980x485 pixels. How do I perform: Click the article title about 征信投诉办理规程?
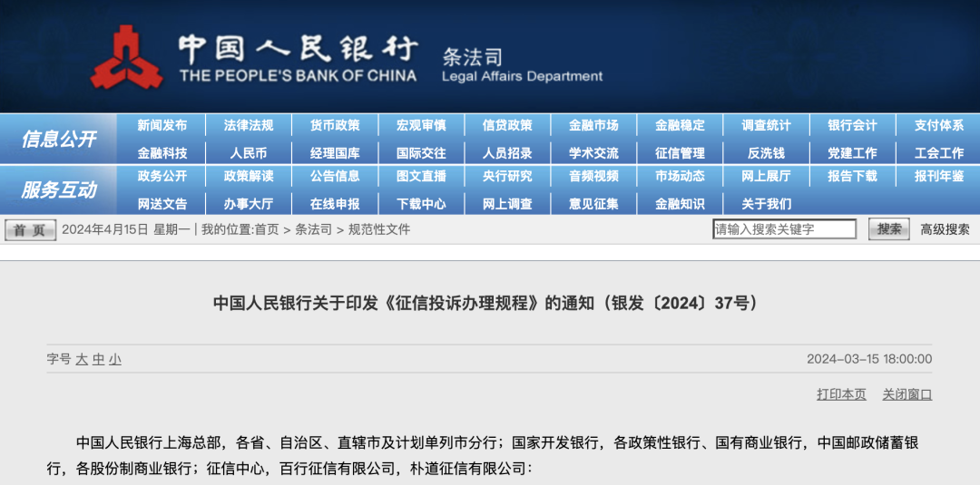tap(485, 304)
